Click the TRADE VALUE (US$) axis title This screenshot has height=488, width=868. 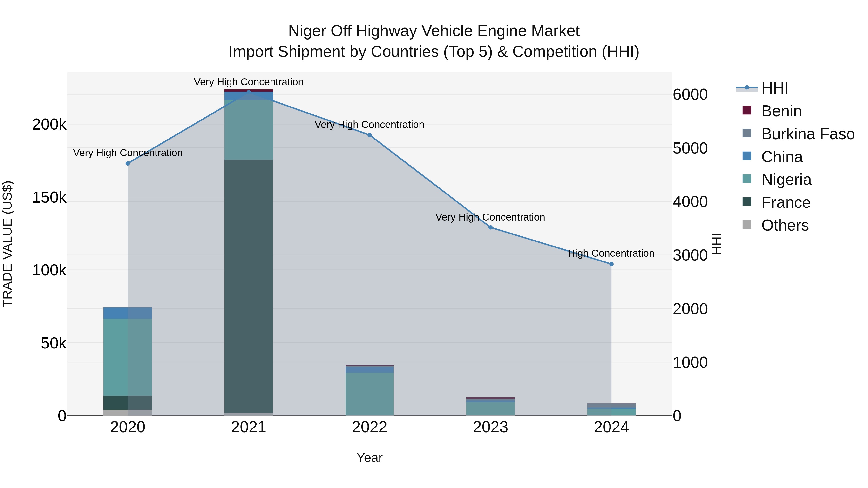[x=8, y=244]
